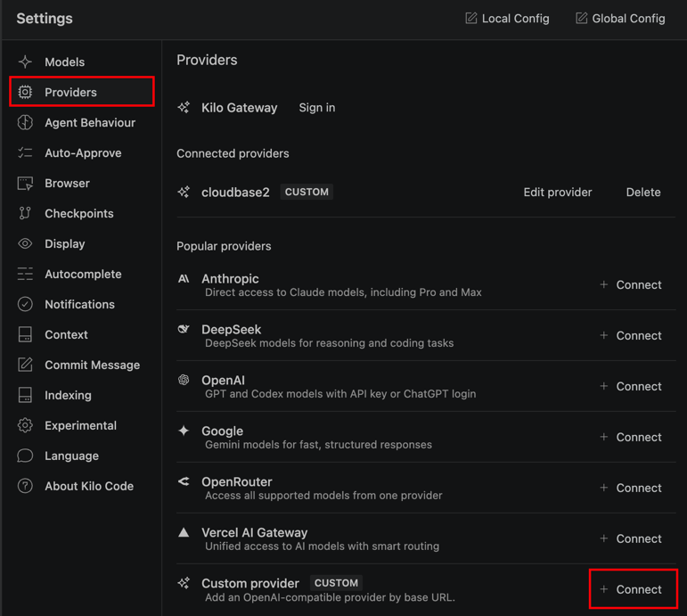
Task: Connect the OpenAI provider
Action: [631, 386]
